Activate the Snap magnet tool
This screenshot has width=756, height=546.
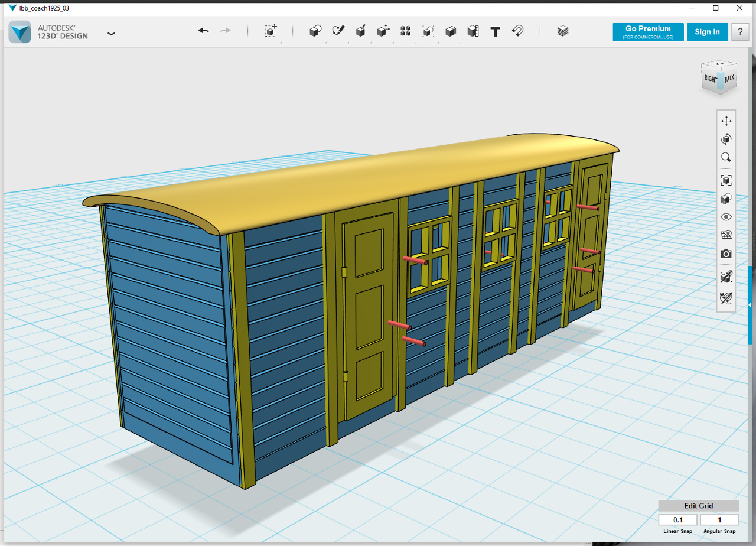(x=518, y=31)
